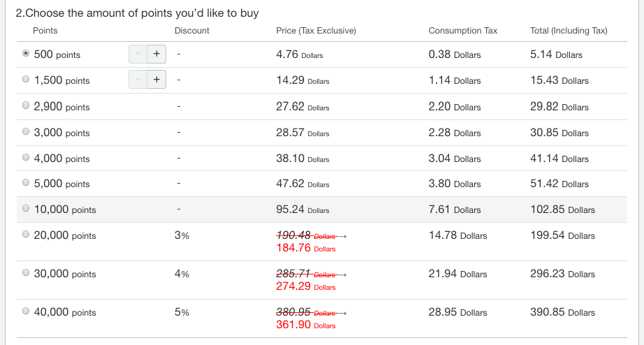Increase 1,500 points quantity with plus
The image size is (644, 345).
coord(156,80)
